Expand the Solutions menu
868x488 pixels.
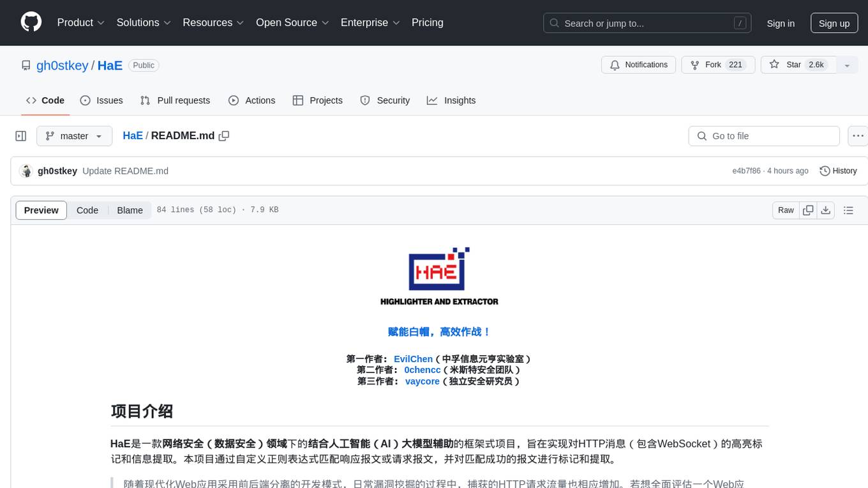[x=144, y=22]
